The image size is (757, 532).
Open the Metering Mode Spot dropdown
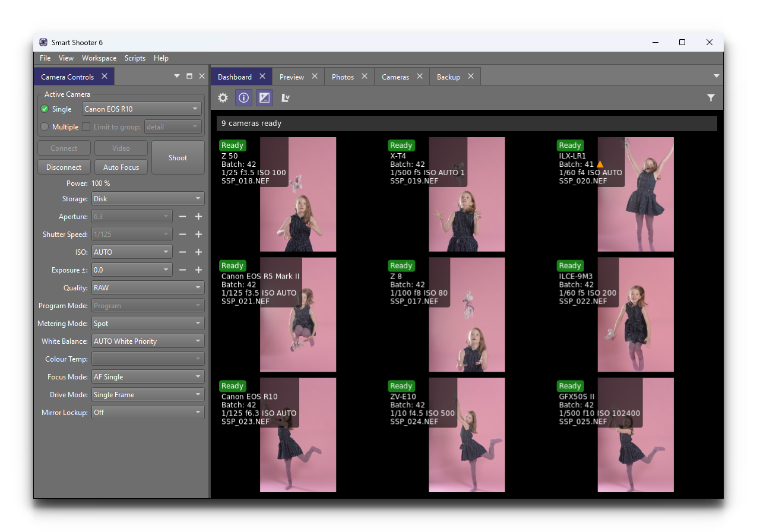coord(148,324)
